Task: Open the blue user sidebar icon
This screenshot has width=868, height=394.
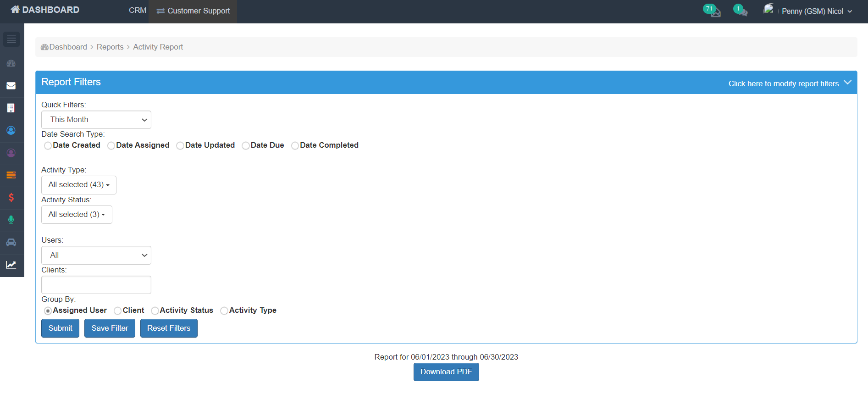Action: pos(11,131)
